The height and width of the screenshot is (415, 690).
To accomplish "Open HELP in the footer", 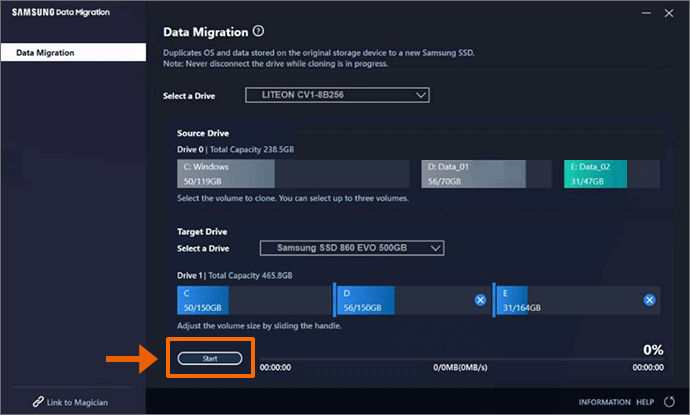I will pos(645,402).
